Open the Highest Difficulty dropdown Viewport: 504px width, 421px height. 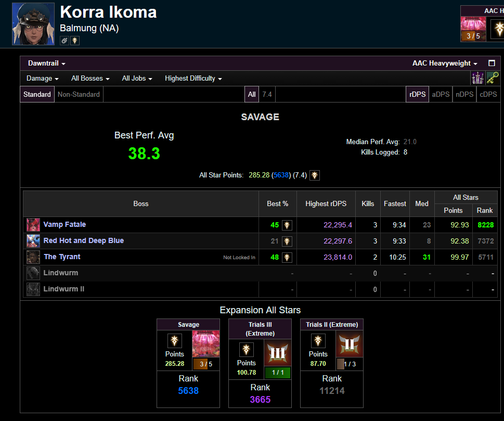pos(193,79)
